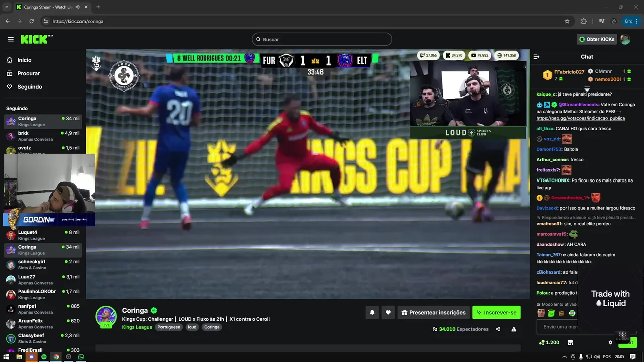Open chat settings gear icon
The image size is (644, 362).
(x=610, y=342)
